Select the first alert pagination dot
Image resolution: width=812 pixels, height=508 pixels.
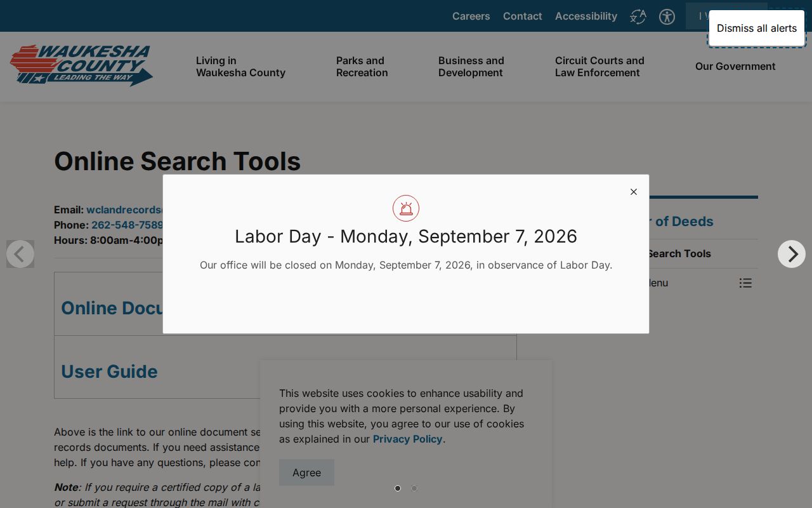tap(398, 488)
